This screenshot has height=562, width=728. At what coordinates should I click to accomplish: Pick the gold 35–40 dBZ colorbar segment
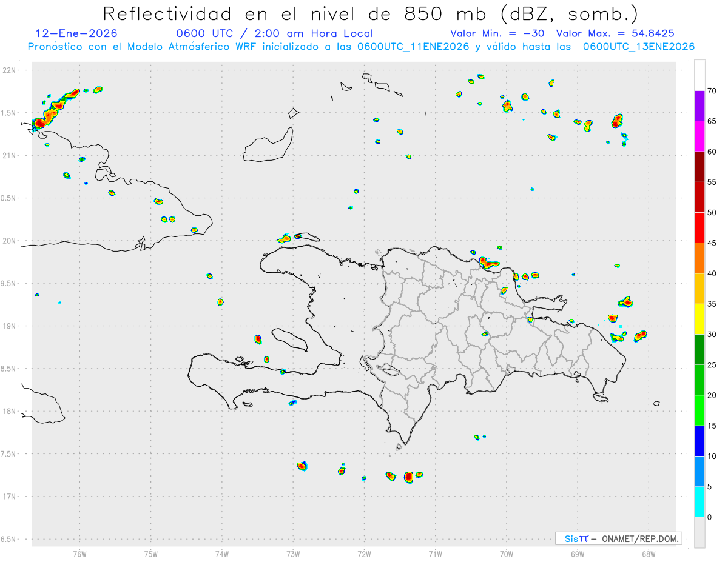699,289
